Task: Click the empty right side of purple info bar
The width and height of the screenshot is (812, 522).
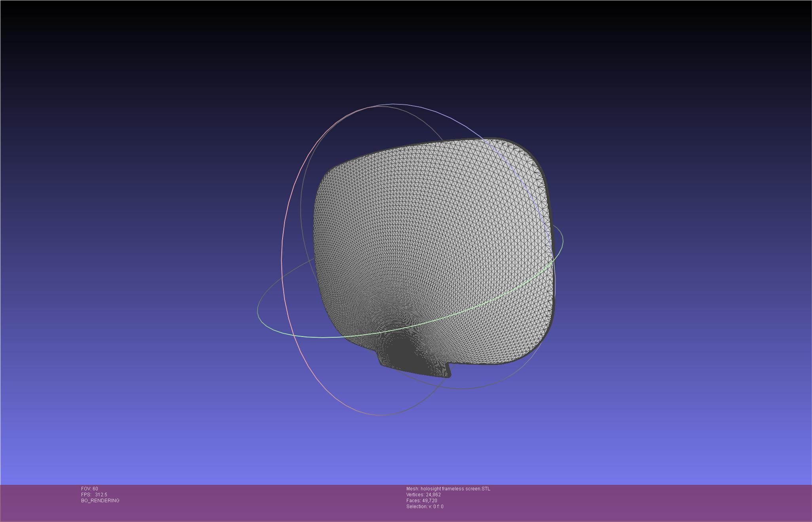Action: point(673,502)
